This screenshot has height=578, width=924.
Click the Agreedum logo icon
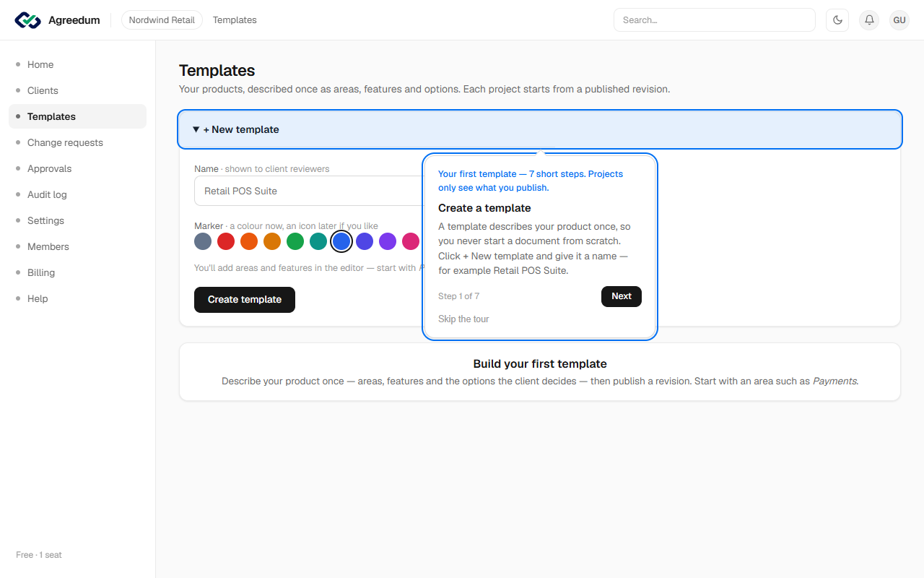coord(28,20)
